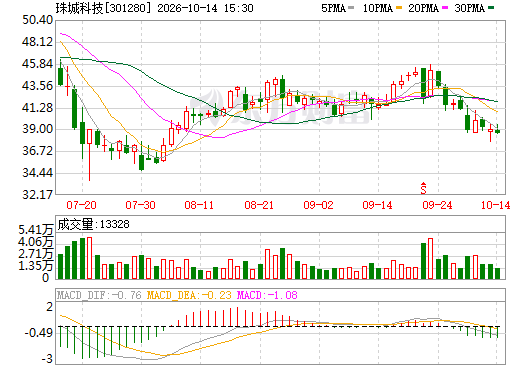Click the magenta 20PMA color marker

445,8
